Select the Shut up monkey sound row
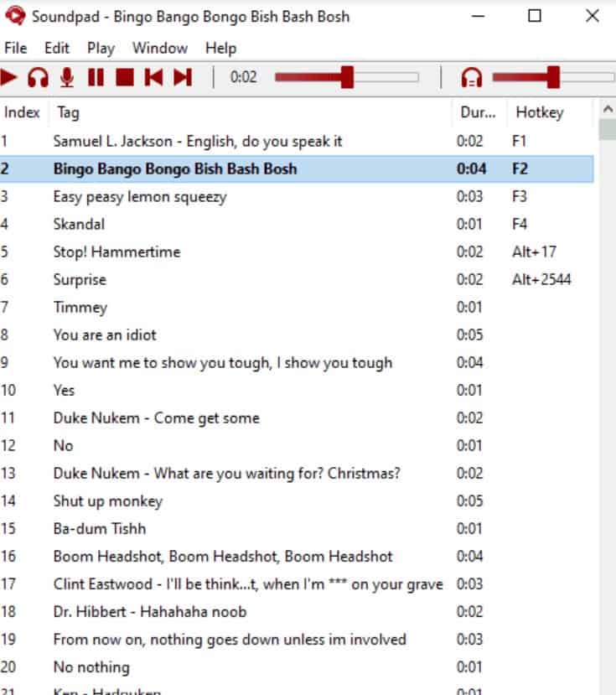The height and width of the screenshot is (695, 616). point(107,501)
